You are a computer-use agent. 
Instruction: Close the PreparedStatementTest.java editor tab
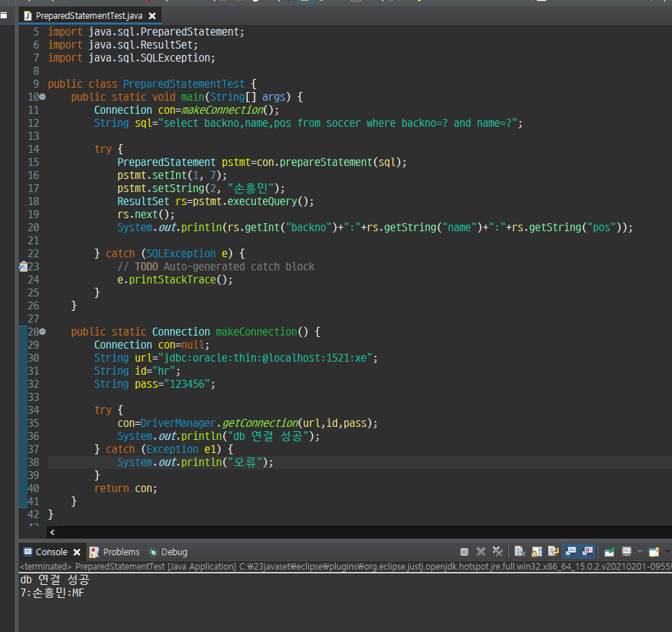[152, 15]
